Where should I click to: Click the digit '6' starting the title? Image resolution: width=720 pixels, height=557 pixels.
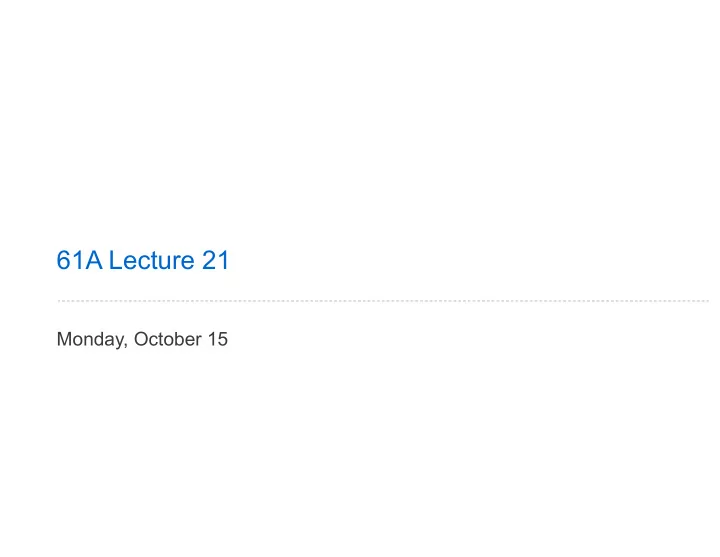(63, 260)
